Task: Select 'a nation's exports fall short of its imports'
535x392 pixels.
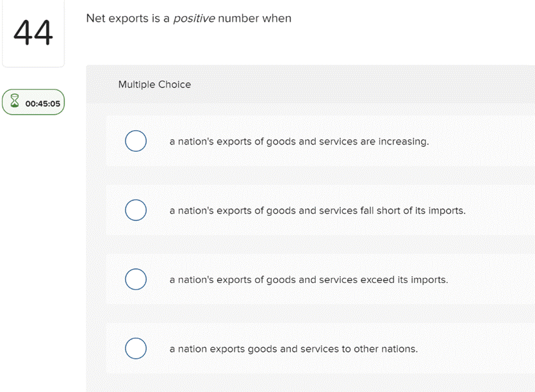Action: 317,210
